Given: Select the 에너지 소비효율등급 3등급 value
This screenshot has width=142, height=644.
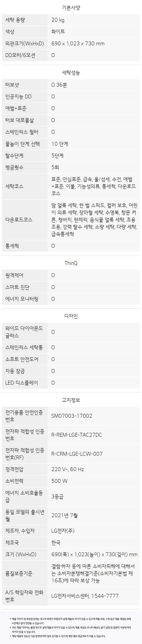Looking at the screenshot, I should pyautogui.click(x=57, y=496).
